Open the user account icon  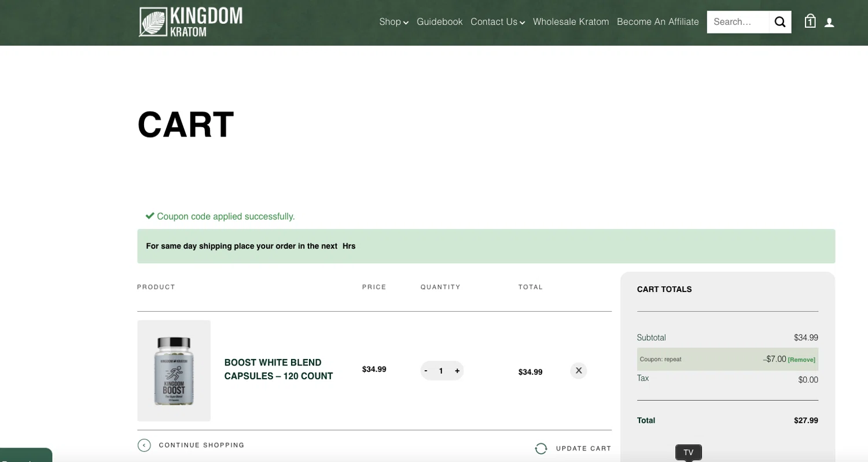pyautogui.click(x=829, y=23)
